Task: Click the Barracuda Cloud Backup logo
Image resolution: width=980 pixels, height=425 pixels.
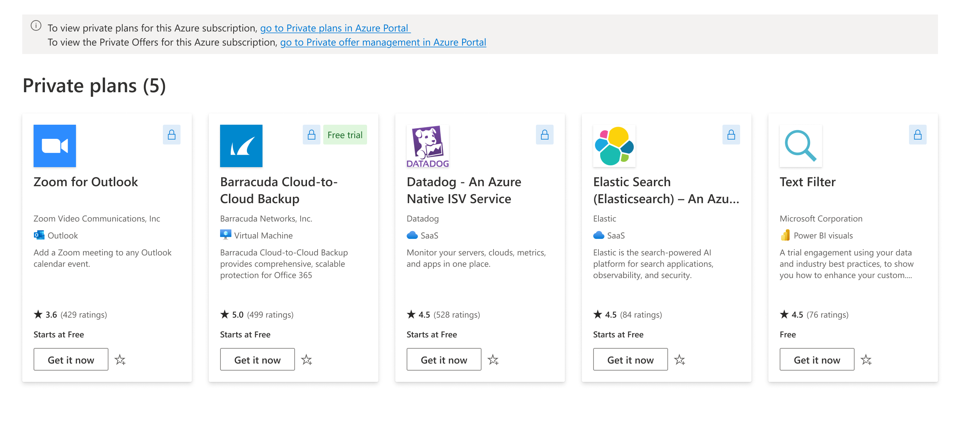Action: (x=241, y=146)
